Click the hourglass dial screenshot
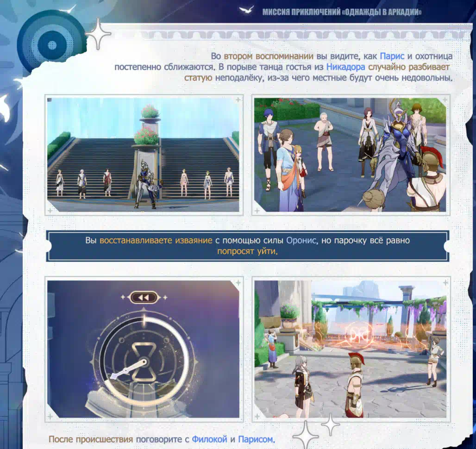Image resolution: width=476 pixels, height=449 pixels. (143, 349)
